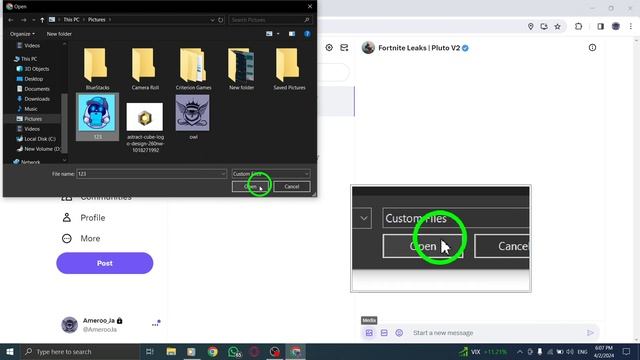Screen dimensions: 640x360
Task: Expand address bar history dropdown
Action: 212,20
